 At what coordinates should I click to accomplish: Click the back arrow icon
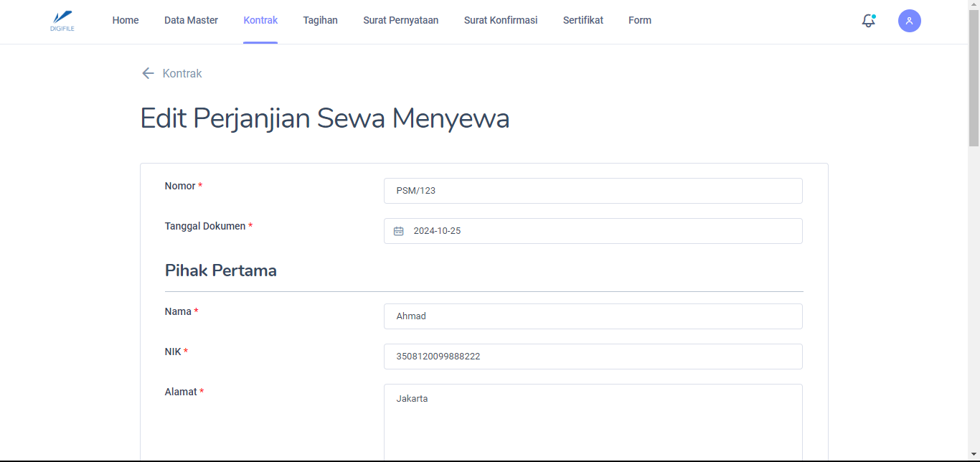[x=148, y=73]
